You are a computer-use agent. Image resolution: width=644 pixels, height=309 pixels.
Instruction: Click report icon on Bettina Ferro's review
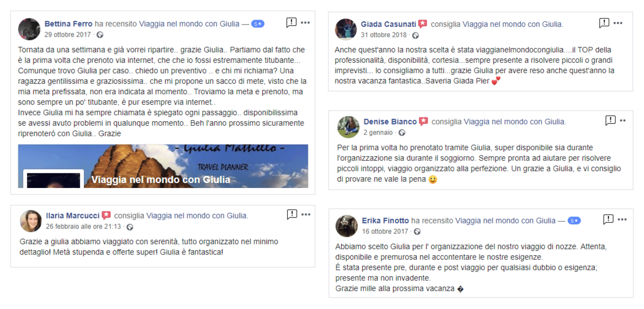coord(291,23)
